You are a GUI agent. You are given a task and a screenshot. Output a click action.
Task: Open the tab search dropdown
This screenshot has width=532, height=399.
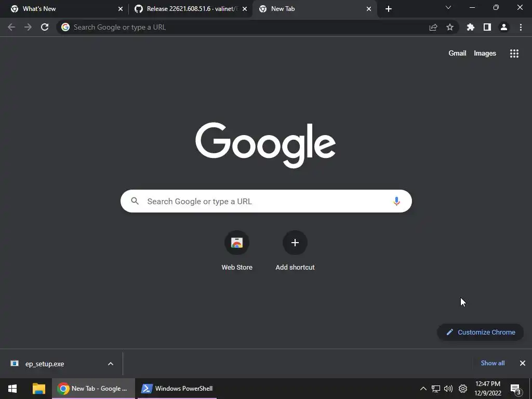click(448, 7)
